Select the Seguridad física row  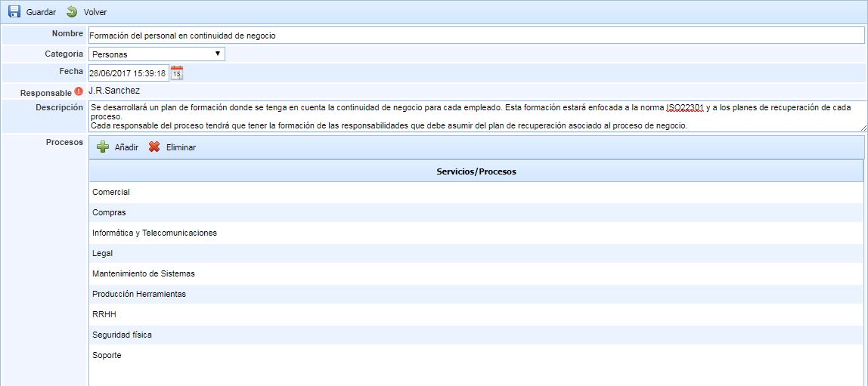point(122,335)
